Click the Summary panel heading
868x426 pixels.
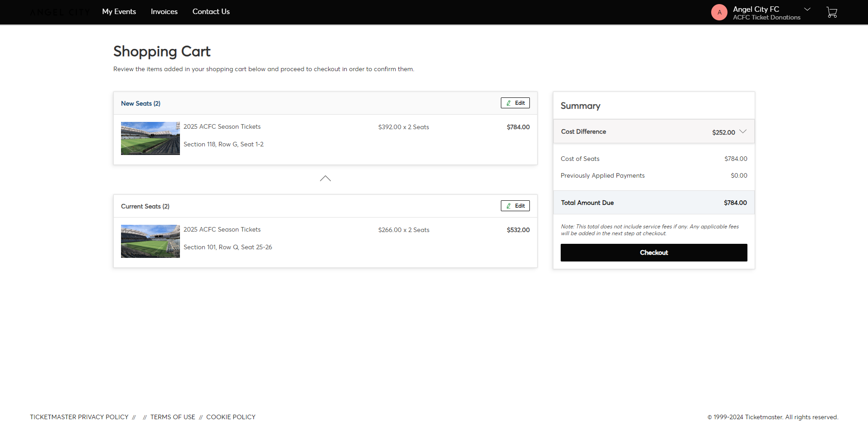(x=580, y=106)
